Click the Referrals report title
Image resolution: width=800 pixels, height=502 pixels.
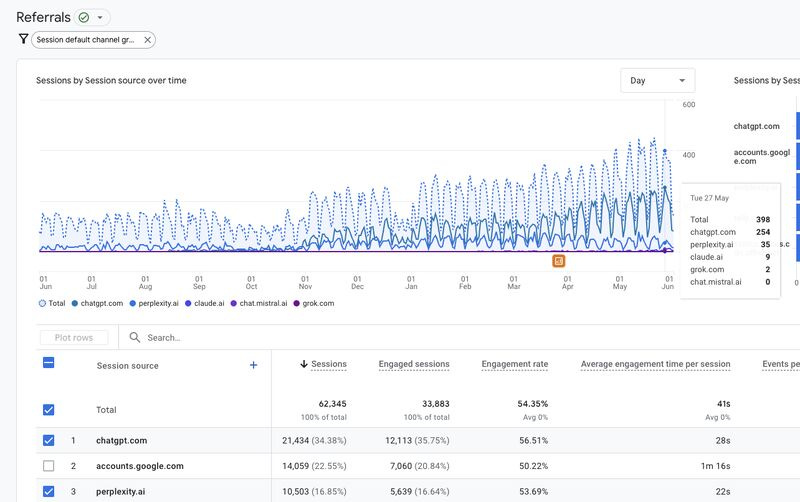43,17
